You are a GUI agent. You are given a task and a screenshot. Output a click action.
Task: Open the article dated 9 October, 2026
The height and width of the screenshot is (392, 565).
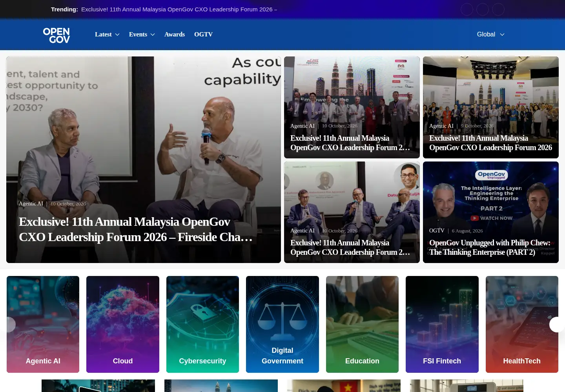point(490,143)
